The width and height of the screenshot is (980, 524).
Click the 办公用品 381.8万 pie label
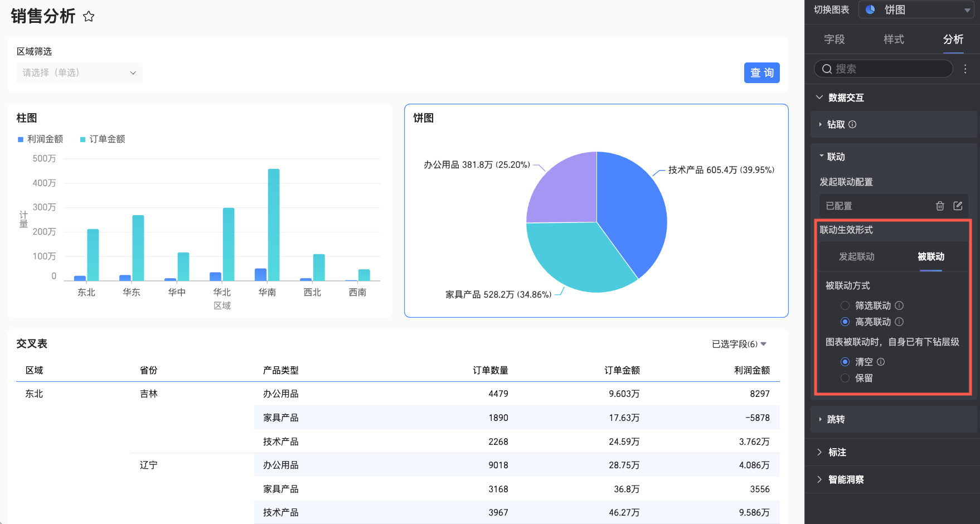[x=477, y=165]
